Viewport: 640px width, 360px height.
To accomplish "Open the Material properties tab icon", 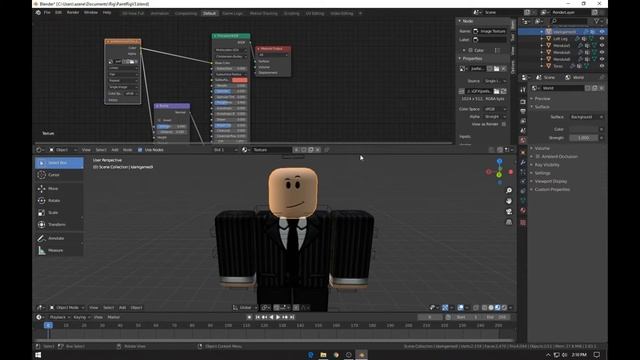I will [x=523, y=211].
